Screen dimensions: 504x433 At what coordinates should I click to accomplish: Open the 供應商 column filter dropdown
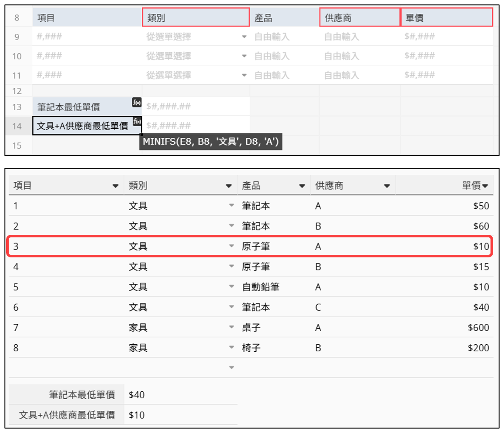click(386, 186)
